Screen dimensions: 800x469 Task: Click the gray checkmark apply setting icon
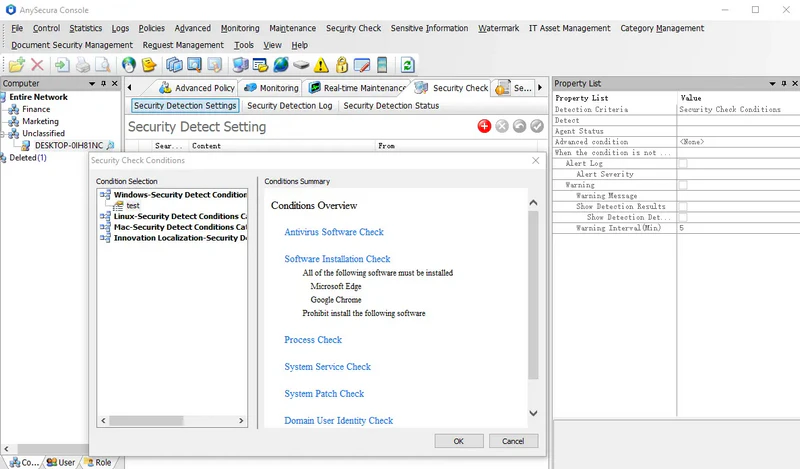click(x=537, y=126)
